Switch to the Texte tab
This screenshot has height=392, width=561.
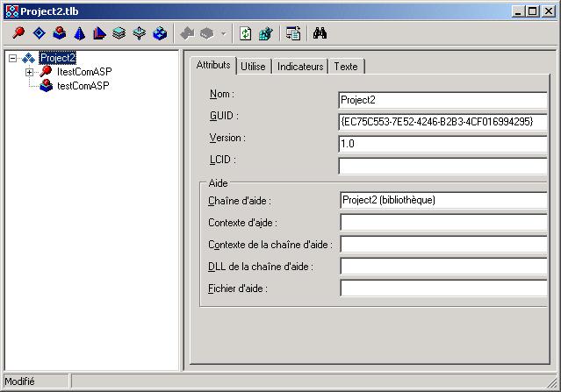pyautogui.click(x=346, y=67)
